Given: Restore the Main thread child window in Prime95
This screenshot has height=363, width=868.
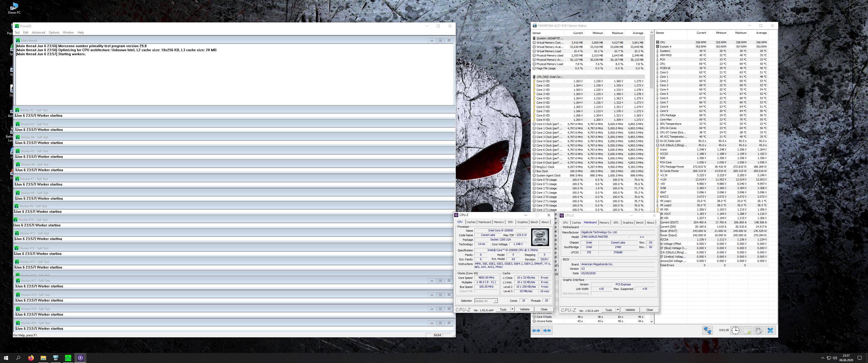Looking at the screenshot, I should click(440, 40).
